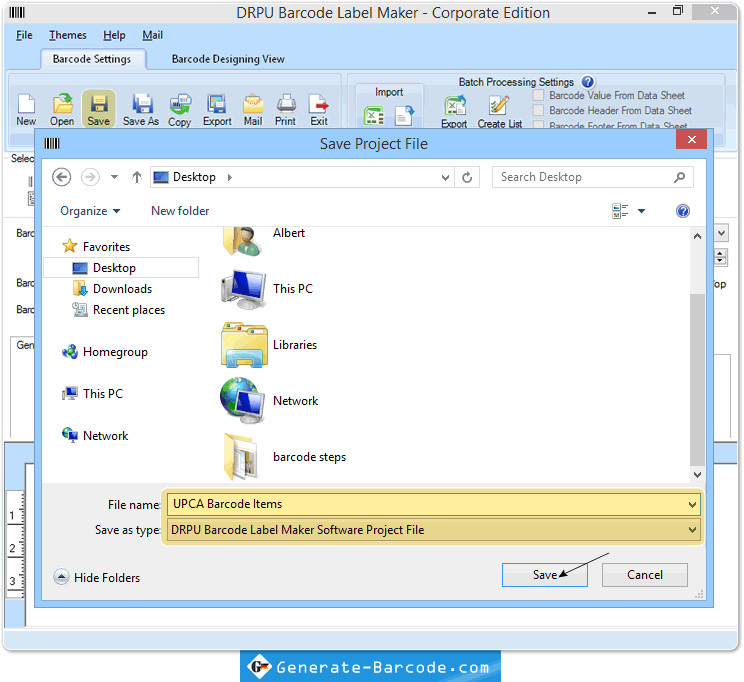Change the file view layout icon
Viewport: 744px width, 682px height.
pyautogui.click(x=620, y=211)
